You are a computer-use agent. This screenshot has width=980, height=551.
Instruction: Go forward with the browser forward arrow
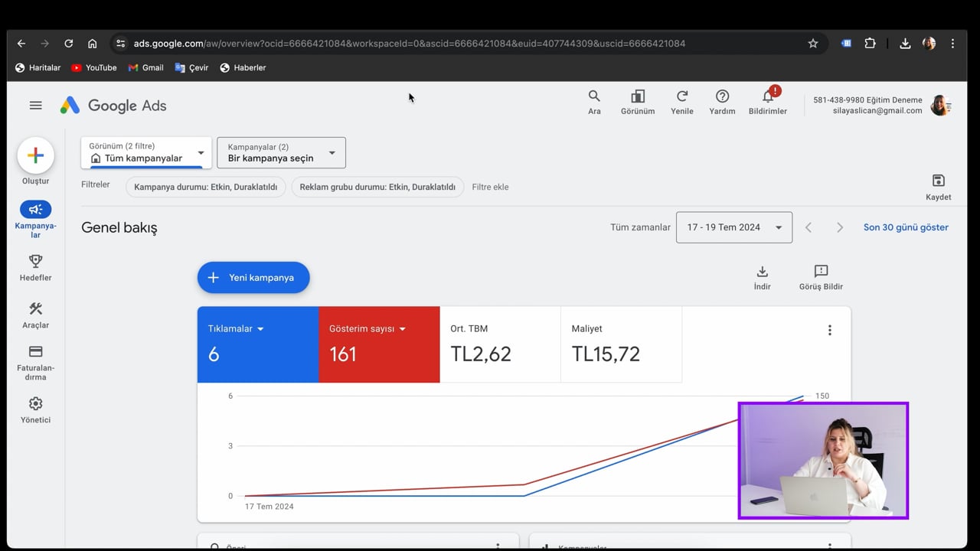[x=45, y=44]
